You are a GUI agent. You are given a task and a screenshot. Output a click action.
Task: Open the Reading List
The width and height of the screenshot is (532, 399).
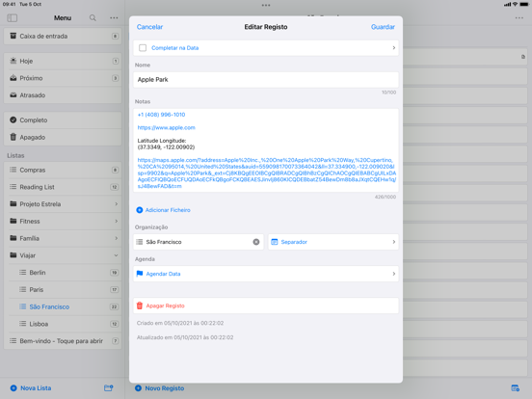click(x=63, y=187)
